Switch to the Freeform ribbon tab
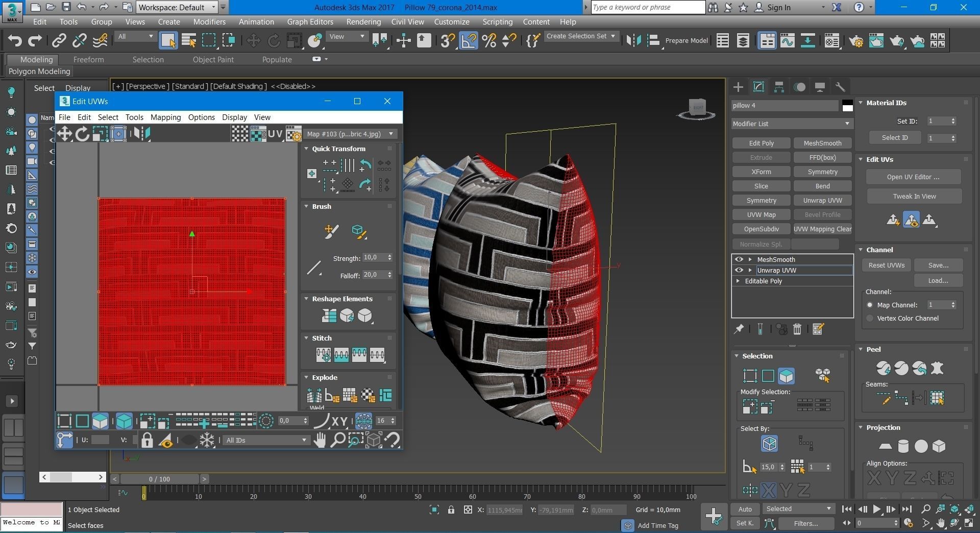This screenshot has height=533, width=980. 88,60
